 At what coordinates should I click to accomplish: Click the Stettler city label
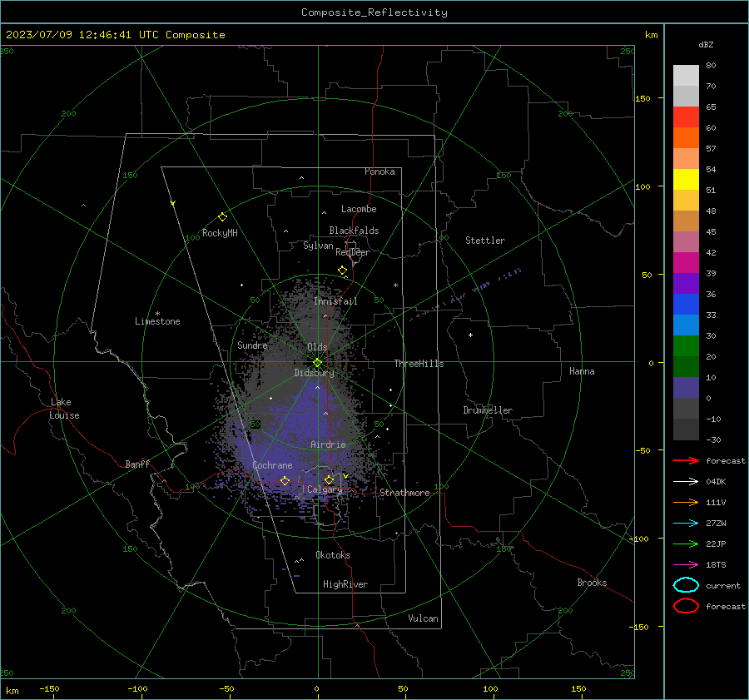pyautogui.click(x=485, y=241)
